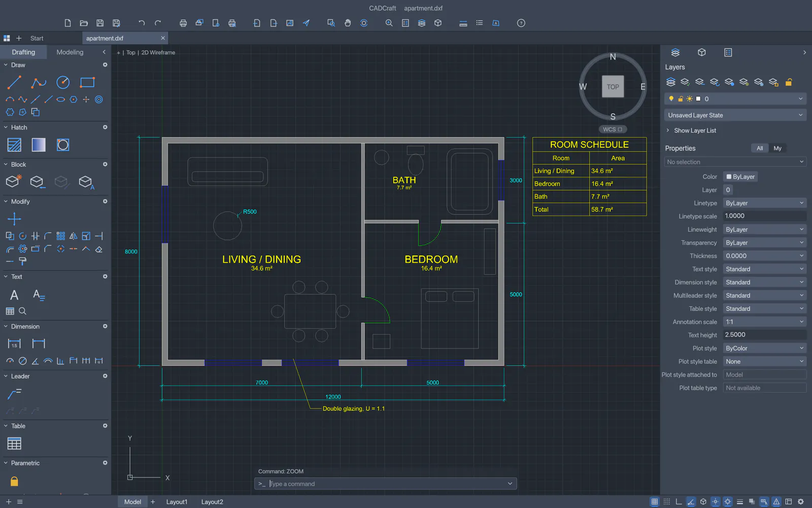Click the white color swatch of layer 0
The width and height of the screenshot is (812, 508).
(x=698, y=99)
